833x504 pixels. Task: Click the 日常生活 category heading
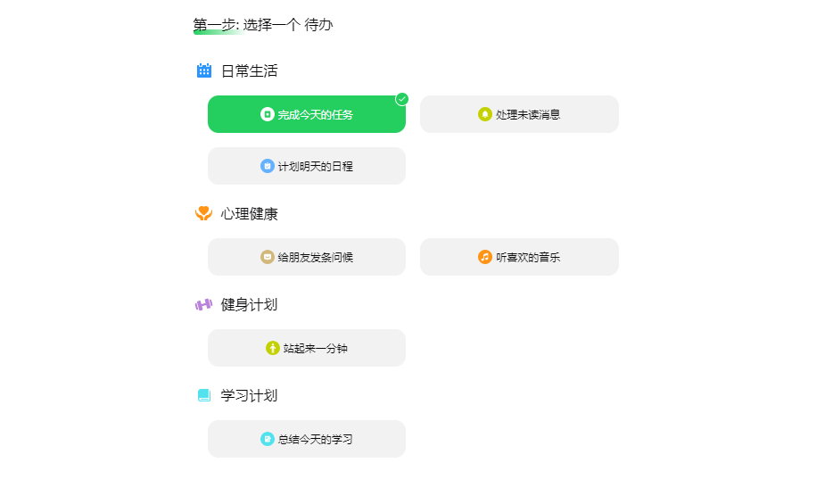click(249, 71)
